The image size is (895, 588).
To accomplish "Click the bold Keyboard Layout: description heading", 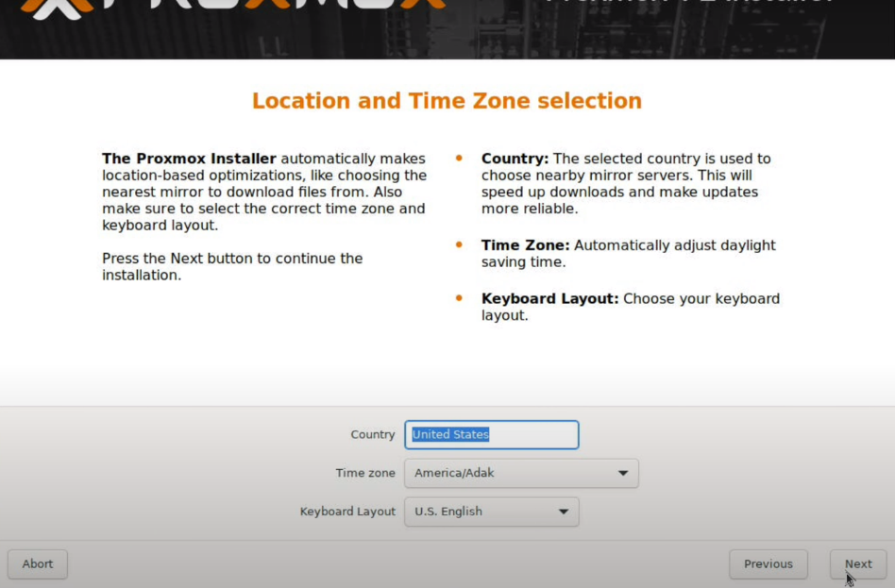I will tap(549, 299).
